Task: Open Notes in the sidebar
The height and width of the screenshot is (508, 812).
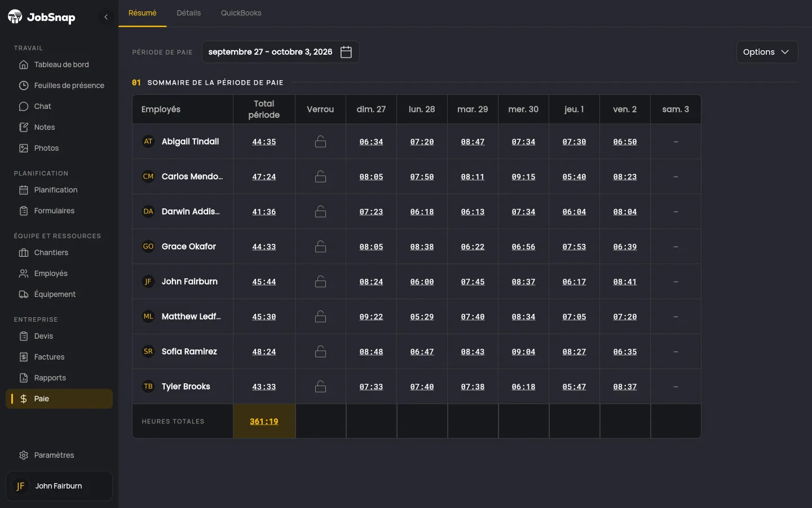Action: [59, 127]
